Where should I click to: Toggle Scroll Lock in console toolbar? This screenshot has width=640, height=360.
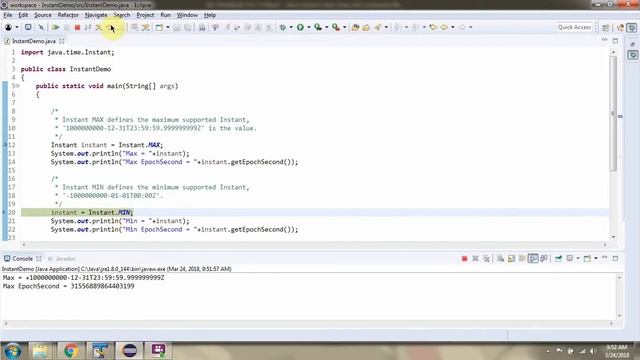(x=511, y=258)
